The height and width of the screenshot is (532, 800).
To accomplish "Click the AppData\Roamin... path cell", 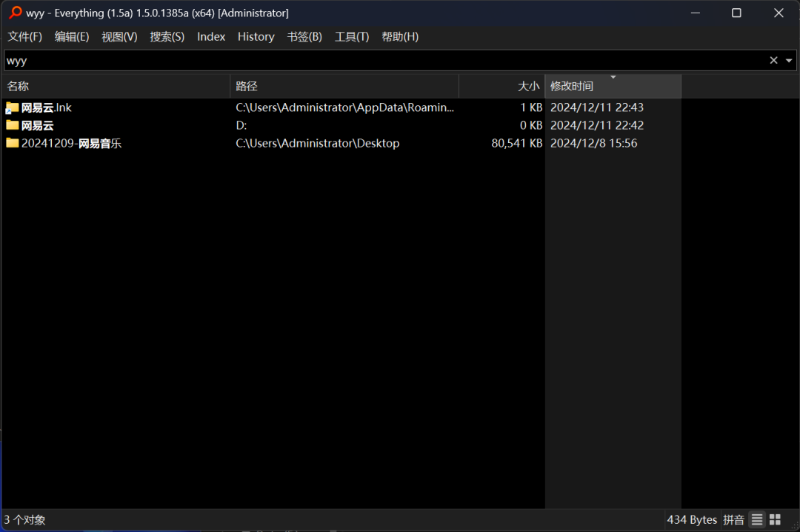I will coord(345,107).
